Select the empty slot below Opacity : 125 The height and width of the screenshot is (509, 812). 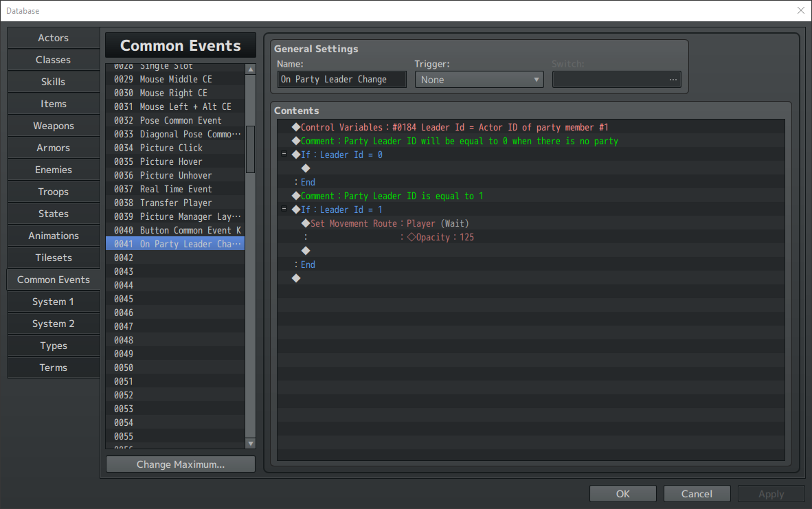tap(531, 251)
